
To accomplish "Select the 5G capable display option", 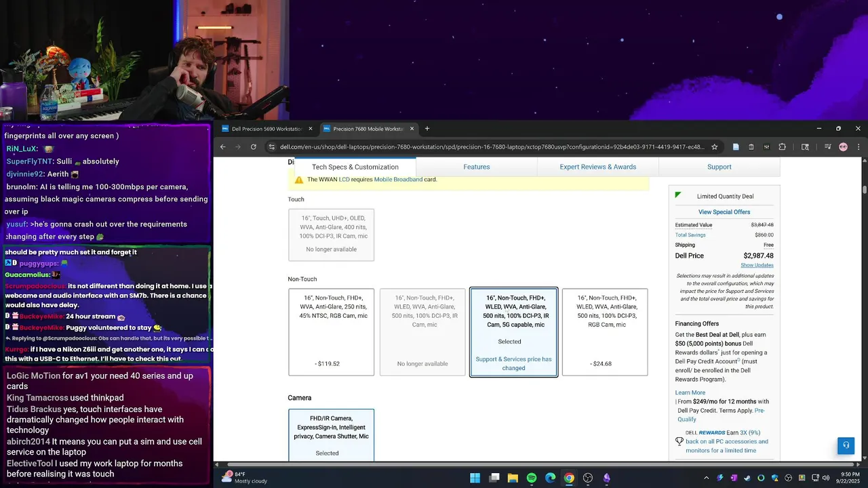I will click(x=513, y=332).
